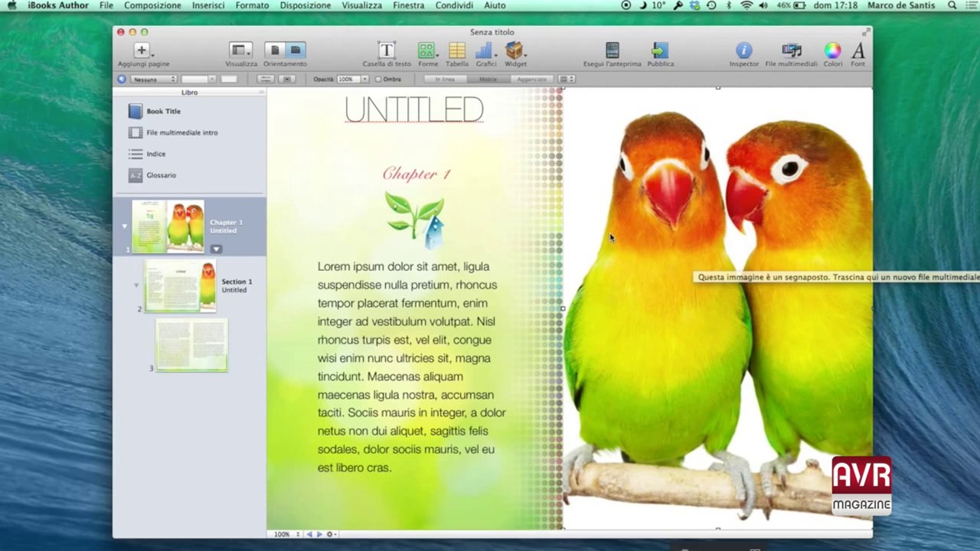Click the Lorem ipsum body text block
Viewport: 980px width, 551px height.
pyautogui.click(x=412, y=367)
